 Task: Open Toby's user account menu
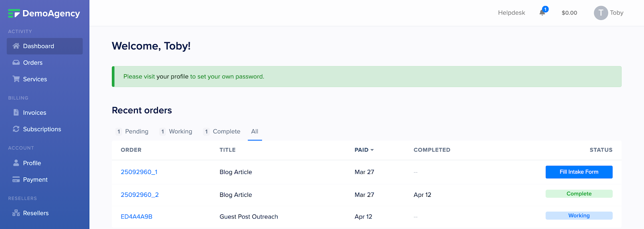pos(609,13)
